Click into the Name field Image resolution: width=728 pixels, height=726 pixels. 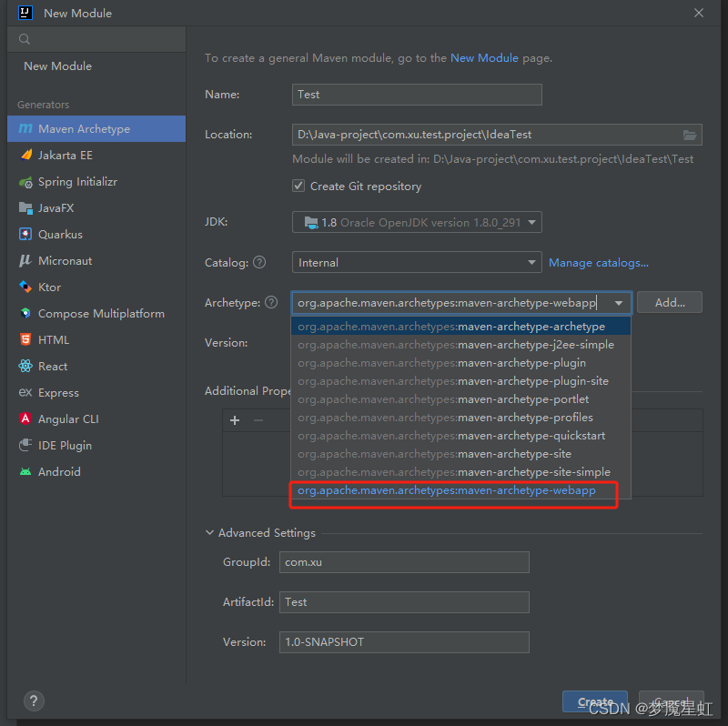point(417,95)
